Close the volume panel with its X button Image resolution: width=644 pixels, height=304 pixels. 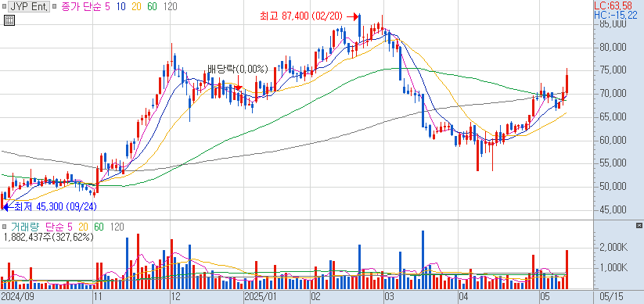pyautogui.click(x=639, y=226)
